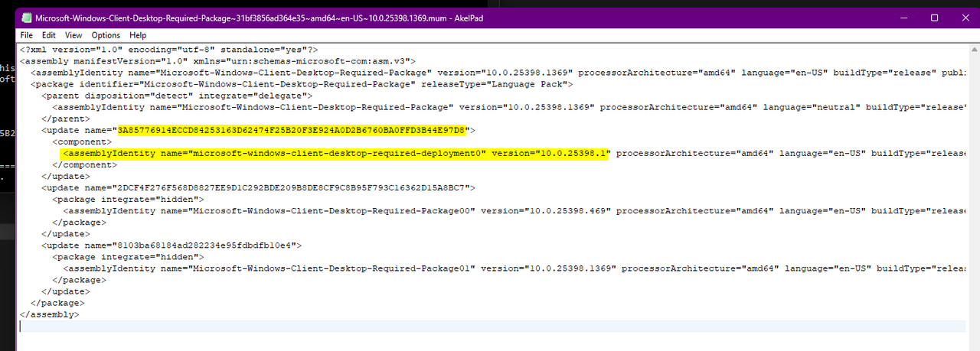This screenshot has width=980, height=351.
Task: Click the package identifier Language Pack line
Action: pos(302,83)
